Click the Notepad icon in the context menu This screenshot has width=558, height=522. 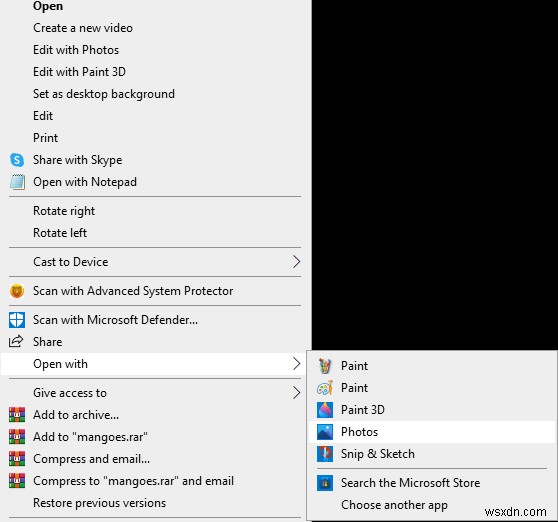point(17,182)
